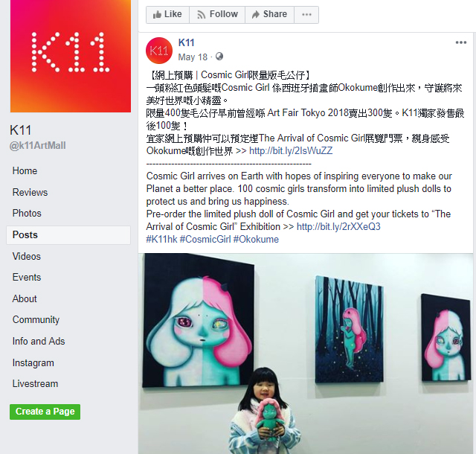This screenshot has height=454, width=476.
Task: Open the bit.ly/2rXXeQ3 link
Action: [338, 227]
